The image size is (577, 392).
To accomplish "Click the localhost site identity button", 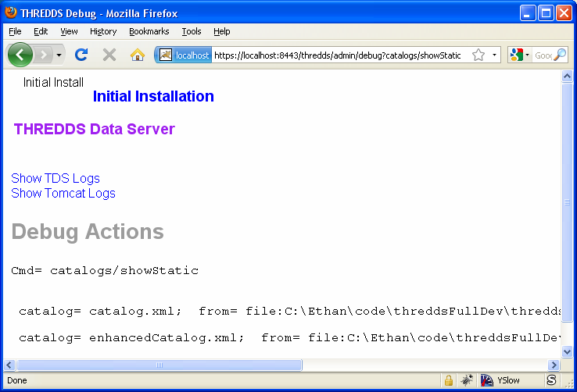I will 185,55.
